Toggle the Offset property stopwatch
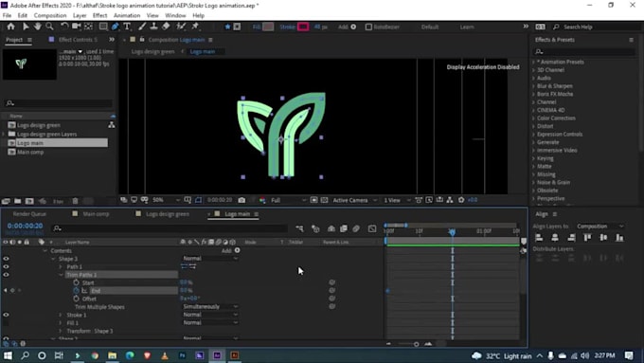The image size is (644, 363). [x=77, y=299]
